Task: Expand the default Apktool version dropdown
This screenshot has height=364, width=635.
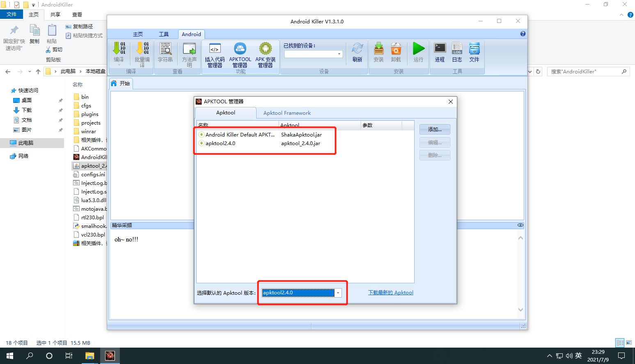Action: click(x=338, y=293)
